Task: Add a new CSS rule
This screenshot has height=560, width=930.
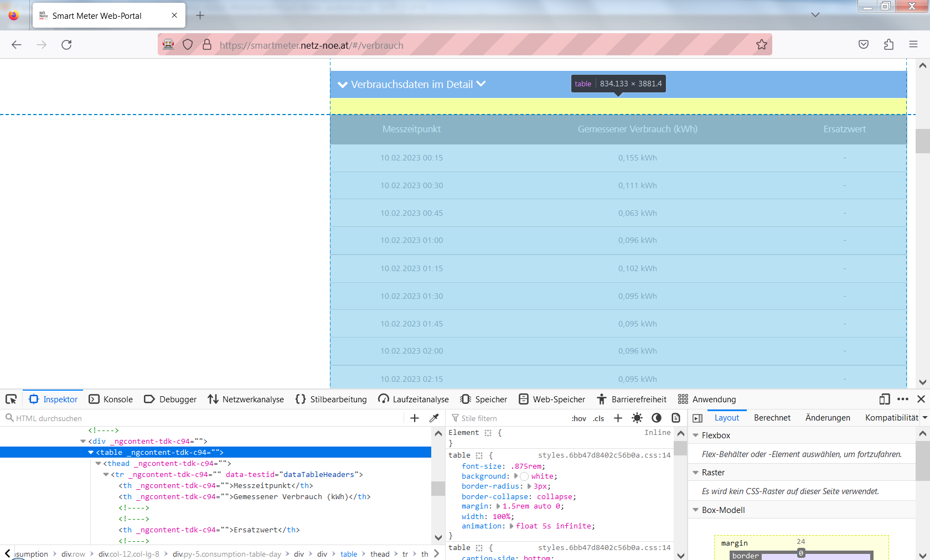Action: pos(618,418)
